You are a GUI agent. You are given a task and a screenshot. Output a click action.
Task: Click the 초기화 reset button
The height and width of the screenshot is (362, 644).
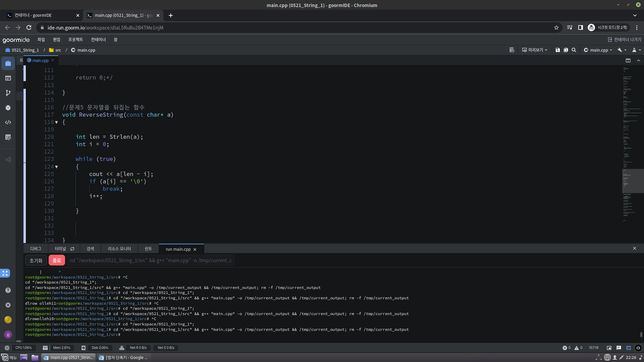click(36, 260)
